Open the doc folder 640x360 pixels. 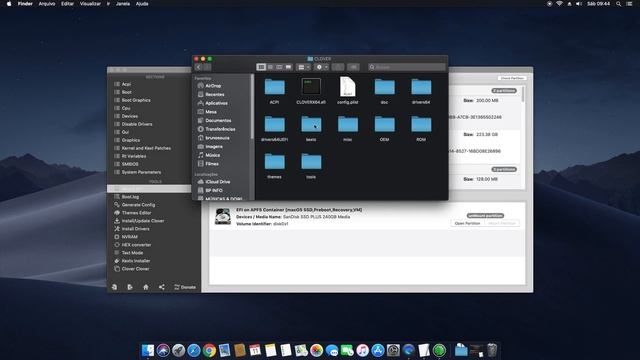[384, 87]
